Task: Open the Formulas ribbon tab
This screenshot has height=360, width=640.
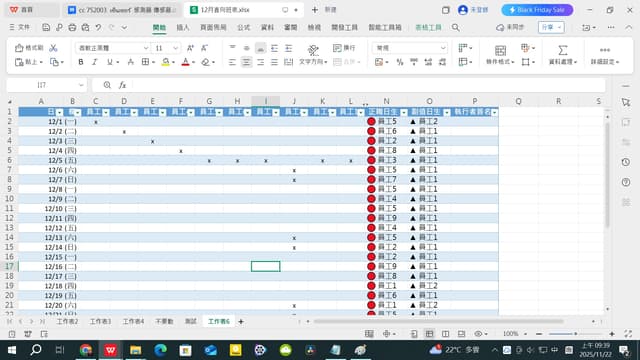Action: pyautogui.click(x=243, y=27)
